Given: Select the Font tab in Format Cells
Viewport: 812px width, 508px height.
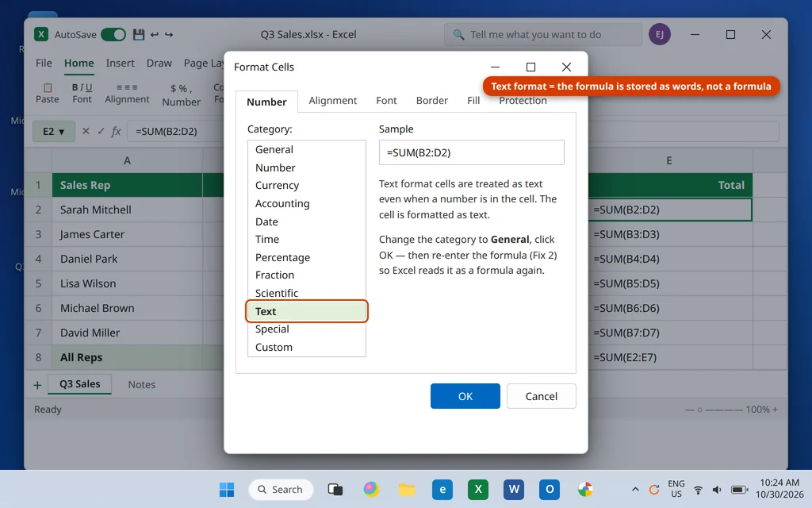Looking at the screenshot, I should point(386,101).
